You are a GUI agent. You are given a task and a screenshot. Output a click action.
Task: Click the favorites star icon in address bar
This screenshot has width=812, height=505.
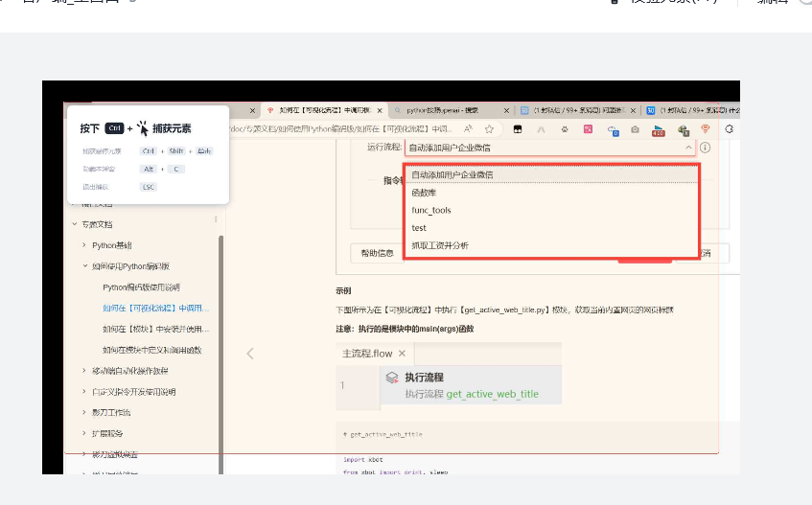(489, 128)
